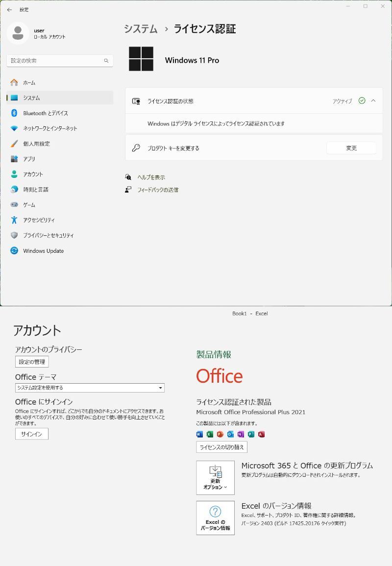Click the 個人用設定 paintbrush icon
Screen dimensions: 392x566
14,144
